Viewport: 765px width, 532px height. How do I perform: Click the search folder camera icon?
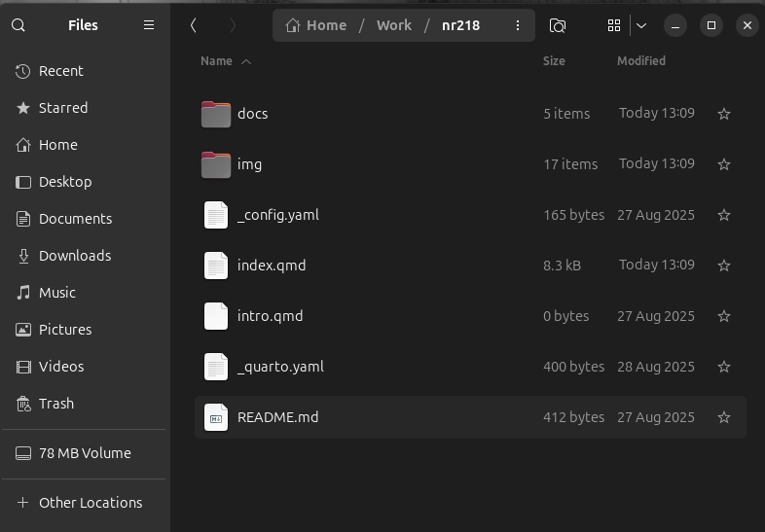pyautogui.click(x=558, y=25)
